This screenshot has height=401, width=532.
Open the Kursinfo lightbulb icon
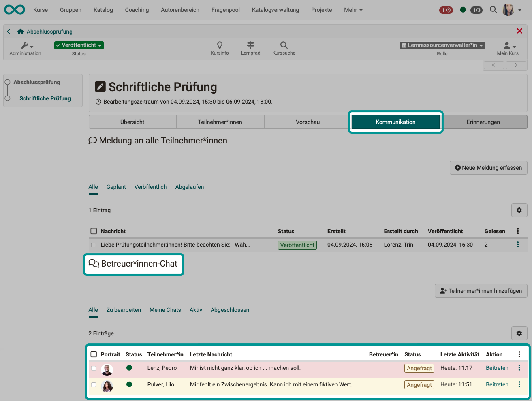point(220,45)
